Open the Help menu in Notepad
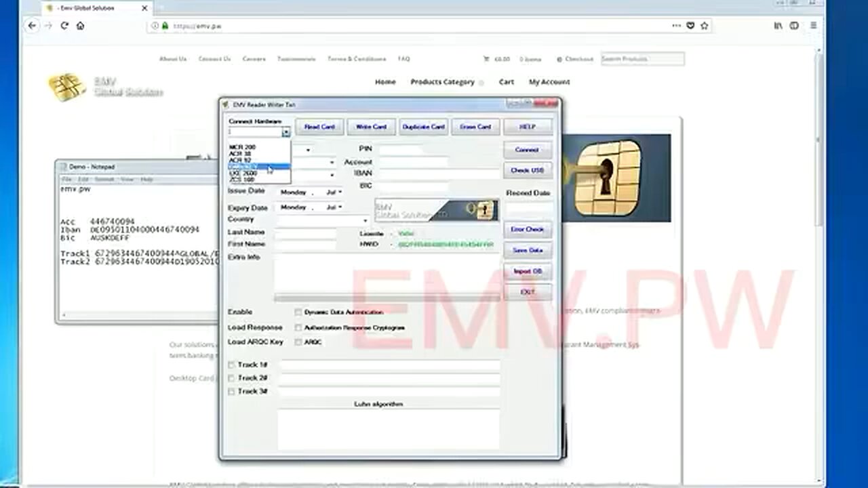This screenshot has height=488, width=868. 146,180
